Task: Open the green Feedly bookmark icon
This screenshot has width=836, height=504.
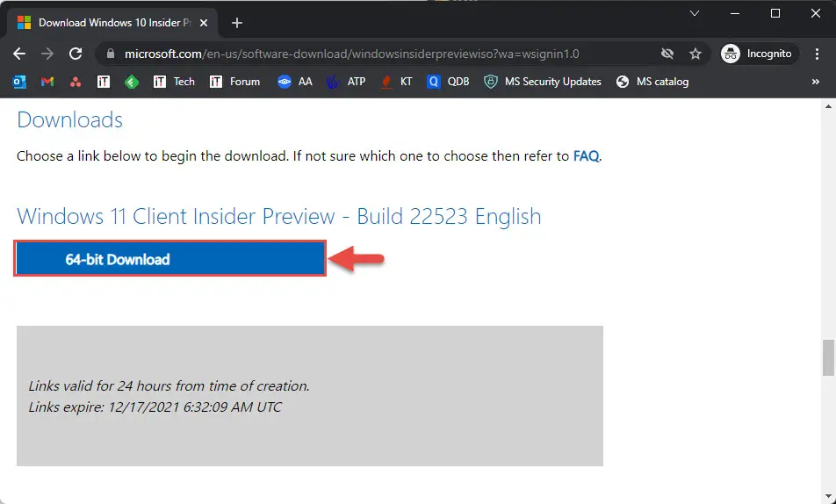Action: click(132, 82)
